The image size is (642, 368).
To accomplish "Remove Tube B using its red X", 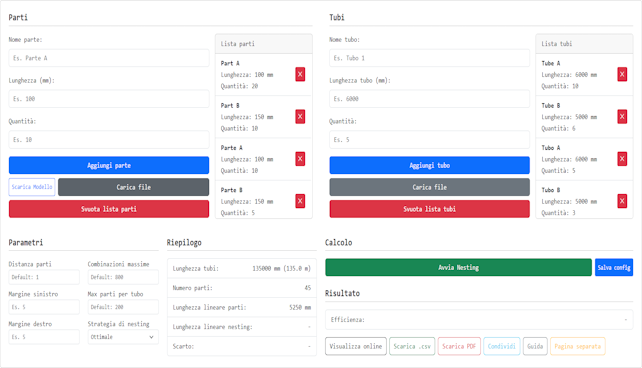I will (622, 117).
